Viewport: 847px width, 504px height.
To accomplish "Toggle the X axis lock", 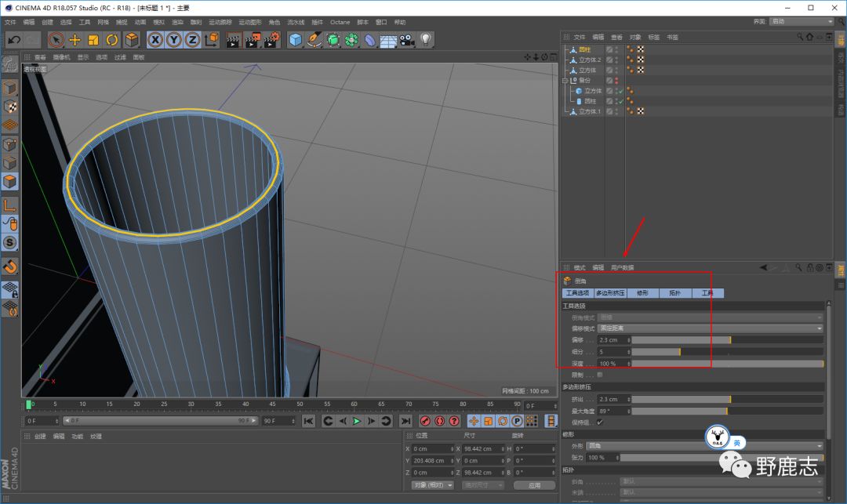I will (155, 39).
